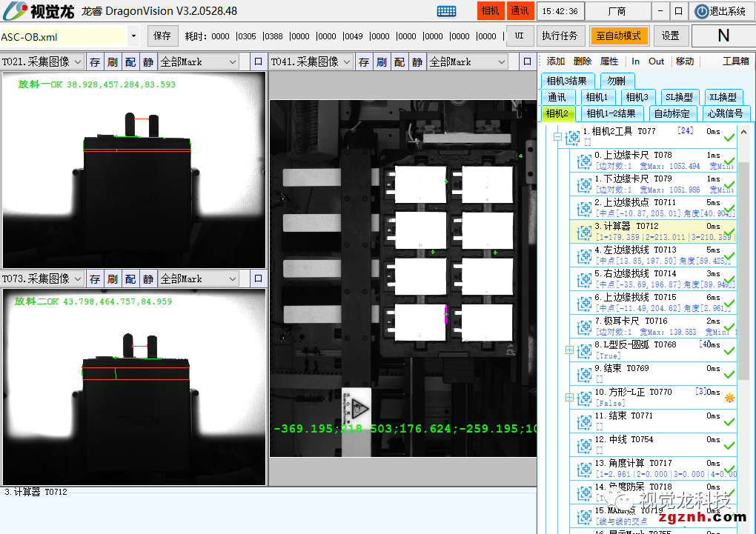Click tool icon of 计算器 T0712
Image resolution: width=756 pixels, height=534 pixels.
pyautogui.click(x=583, y=232)
